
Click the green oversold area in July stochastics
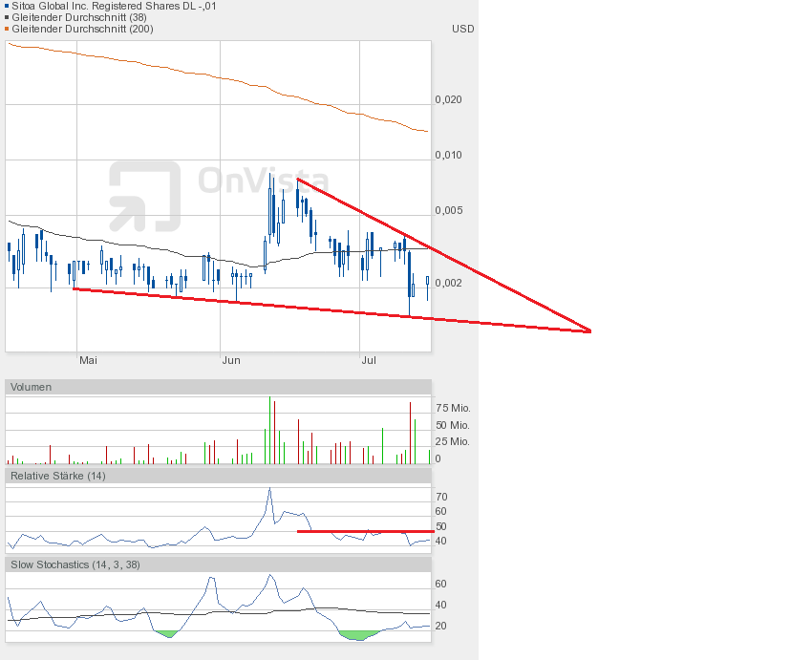tap(359, 635)
